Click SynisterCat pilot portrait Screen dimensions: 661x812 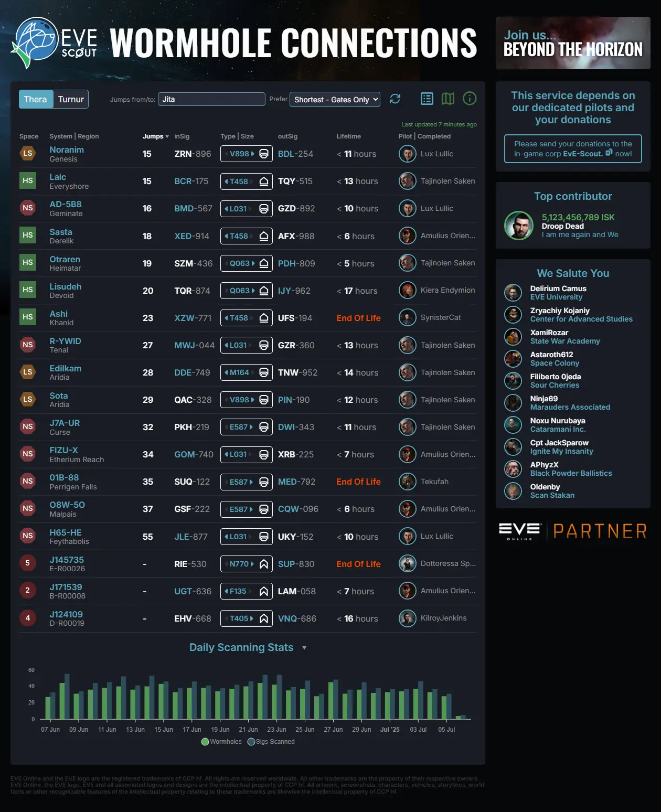(x=408, y=317)
